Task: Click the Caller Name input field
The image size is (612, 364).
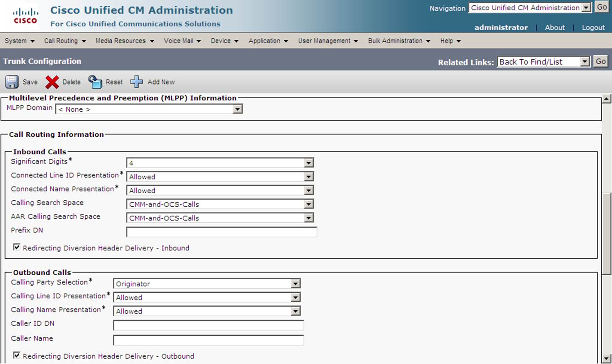Action: click(x=208, y=340)
